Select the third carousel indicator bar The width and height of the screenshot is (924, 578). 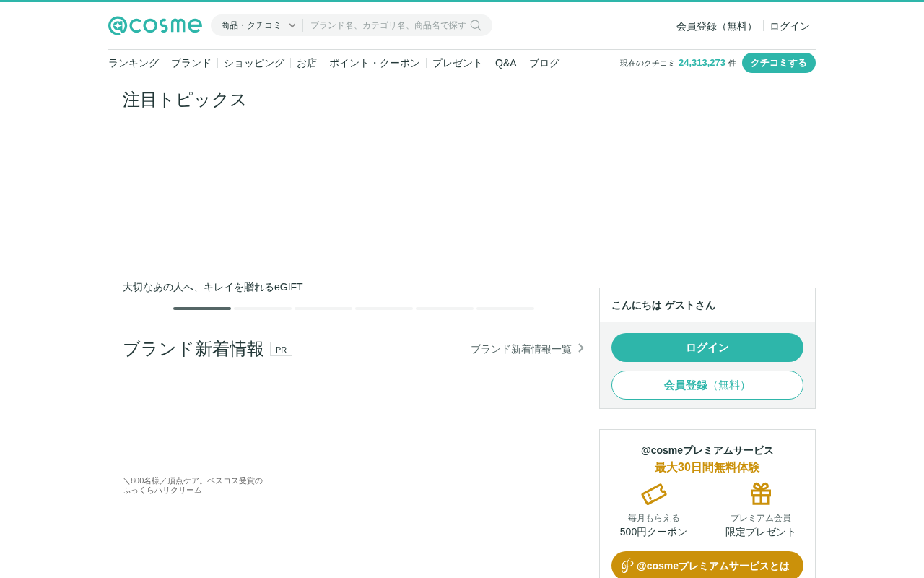[x=323, y=309]
